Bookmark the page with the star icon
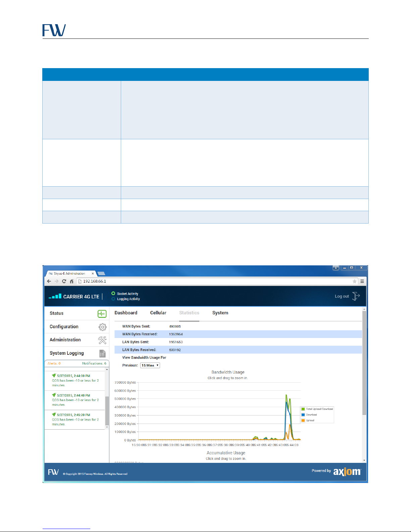 pos(354,281)
